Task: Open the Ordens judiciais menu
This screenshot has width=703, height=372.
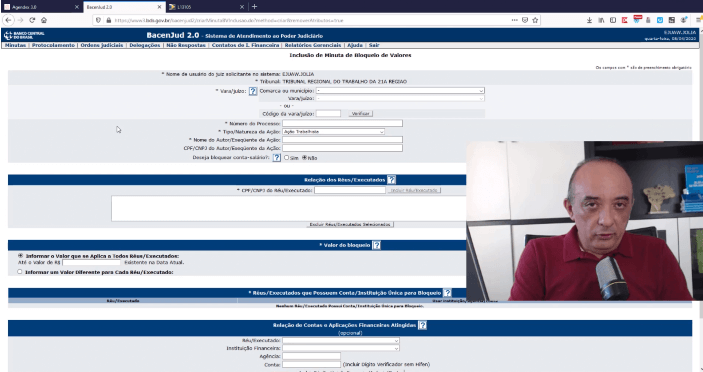Action: pos(102,45)
